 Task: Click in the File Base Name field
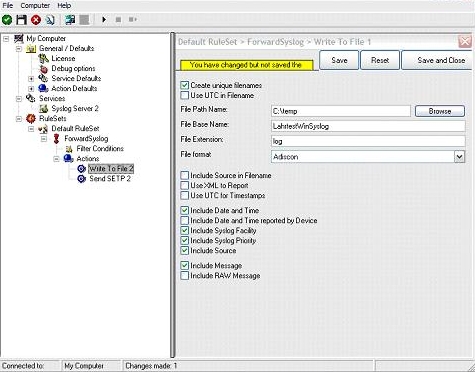(368, 126)
